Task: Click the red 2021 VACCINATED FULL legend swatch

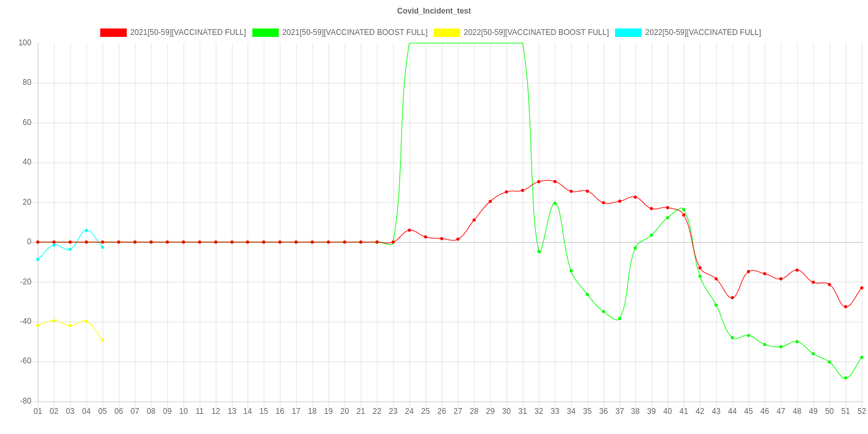Action: pos(113,32)
